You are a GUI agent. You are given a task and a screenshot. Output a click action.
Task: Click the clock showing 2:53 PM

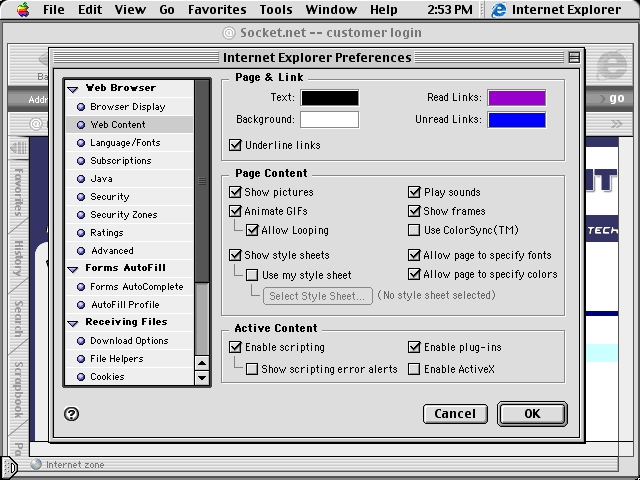pos(450,9)
